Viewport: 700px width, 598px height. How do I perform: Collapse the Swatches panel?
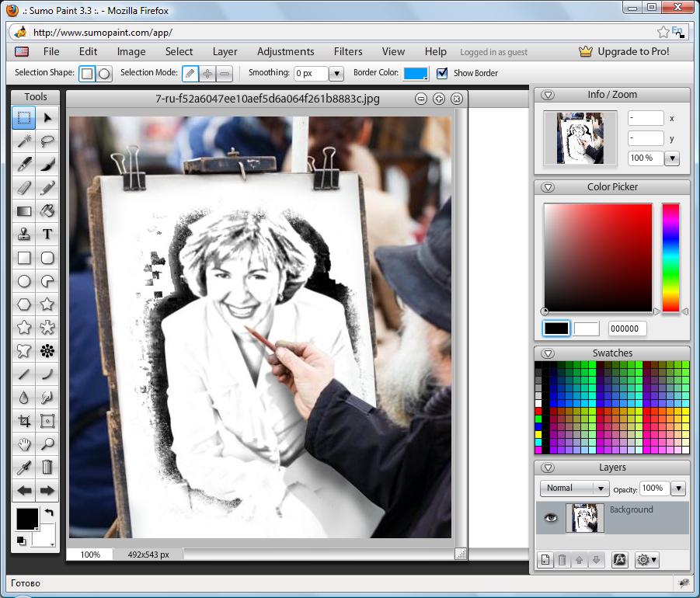tap(548, 353)
